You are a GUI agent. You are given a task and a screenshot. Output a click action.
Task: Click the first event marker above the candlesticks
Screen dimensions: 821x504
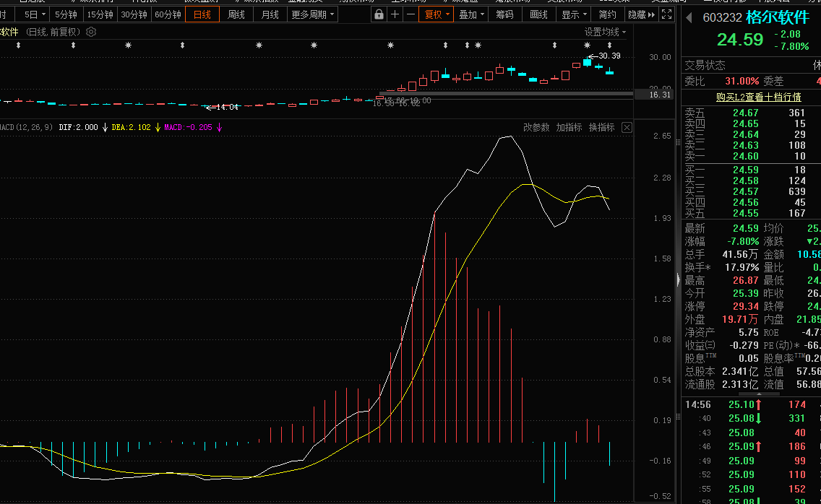tap(18, 45)
